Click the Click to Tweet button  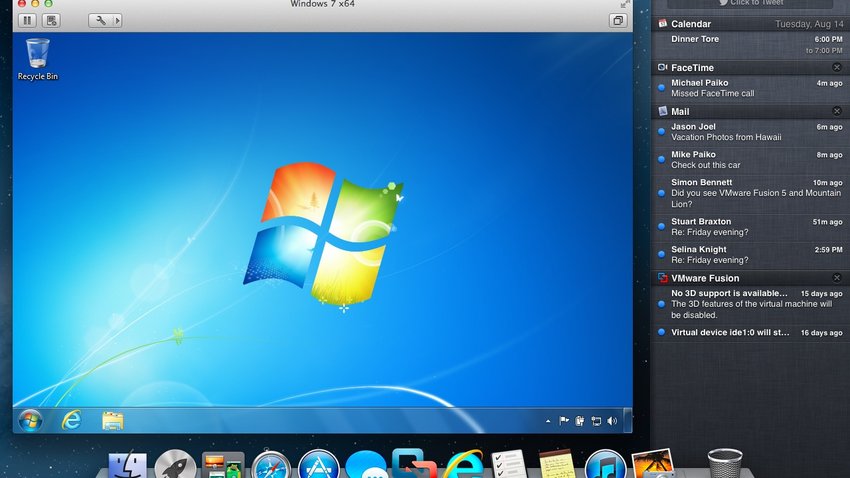pos(750,3)
